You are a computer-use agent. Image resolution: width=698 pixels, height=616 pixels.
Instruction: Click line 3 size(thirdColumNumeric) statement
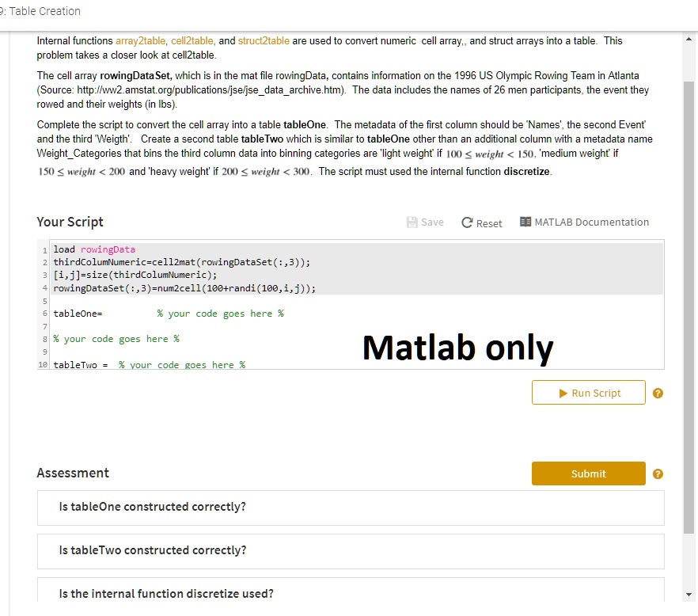pos(135,275)
